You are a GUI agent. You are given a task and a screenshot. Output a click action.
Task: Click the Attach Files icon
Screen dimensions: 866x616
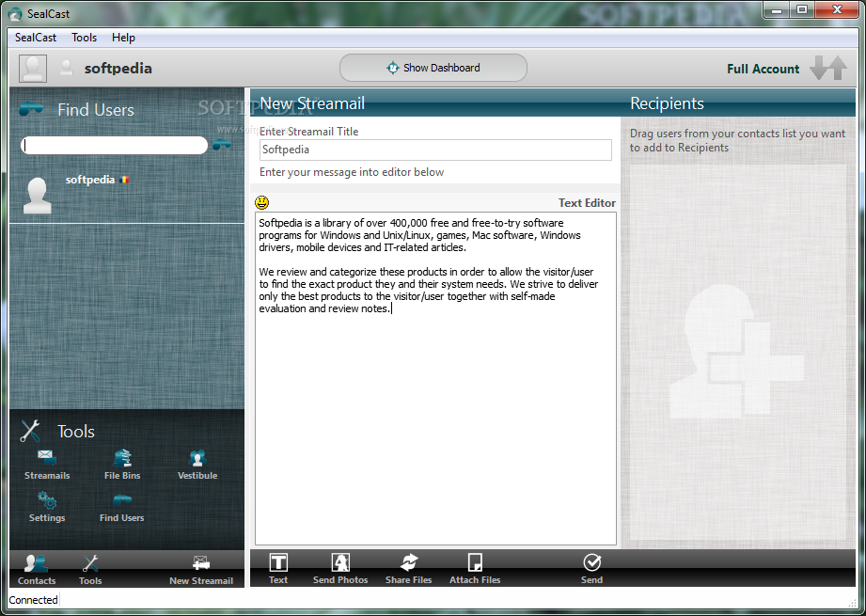click(475, 562)
